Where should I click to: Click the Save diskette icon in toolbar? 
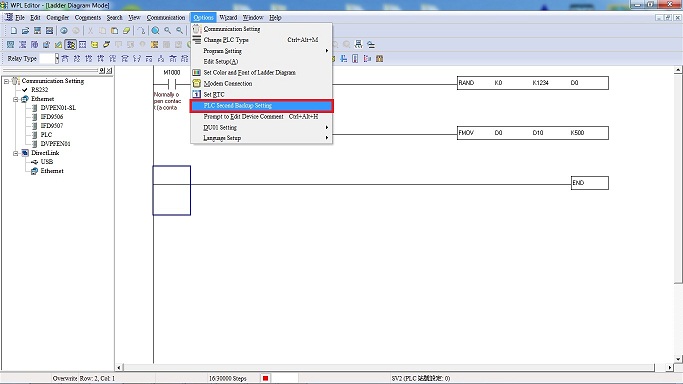point(37,30)
